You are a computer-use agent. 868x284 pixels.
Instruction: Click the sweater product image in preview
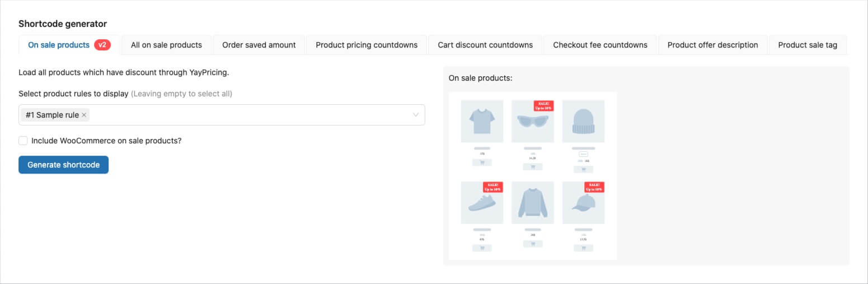pos(532,203)
